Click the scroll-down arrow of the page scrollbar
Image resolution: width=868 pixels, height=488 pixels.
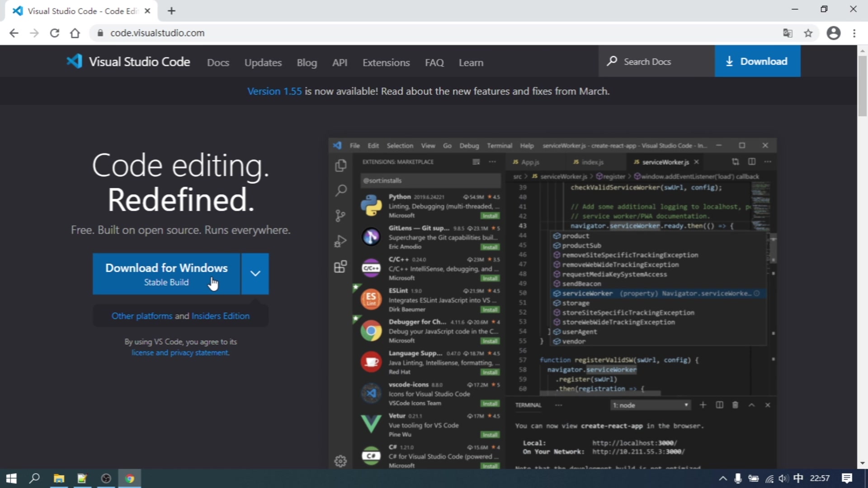click(x=863, y=463)
